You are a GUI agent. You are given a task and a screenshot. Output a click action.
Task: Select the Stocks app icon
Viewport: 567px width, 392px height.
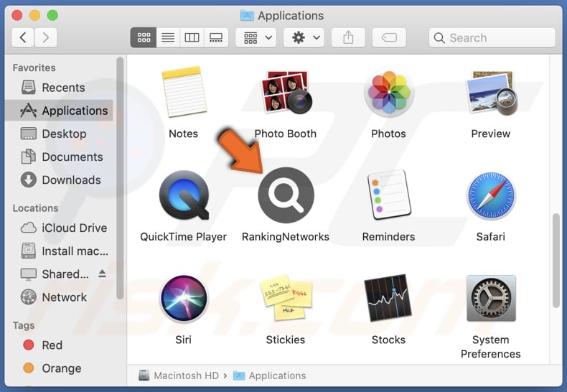click(388, 298)
